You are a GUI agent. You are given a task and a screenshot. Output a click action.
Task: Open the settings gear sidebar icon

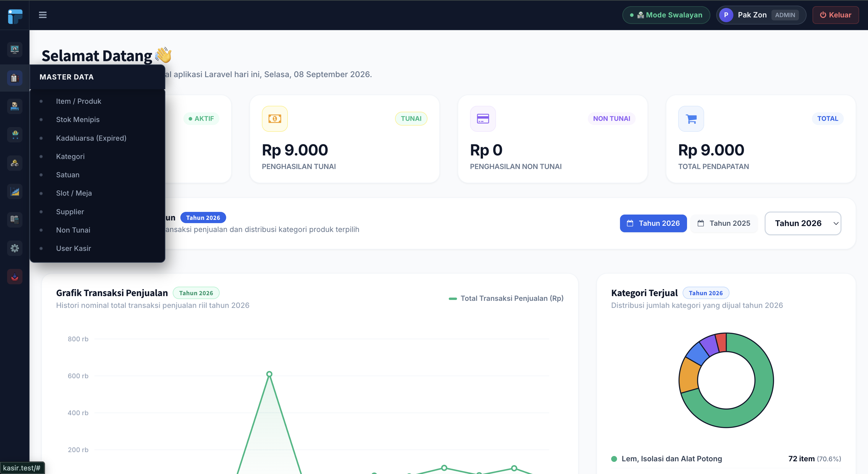(x=14, y=248)
